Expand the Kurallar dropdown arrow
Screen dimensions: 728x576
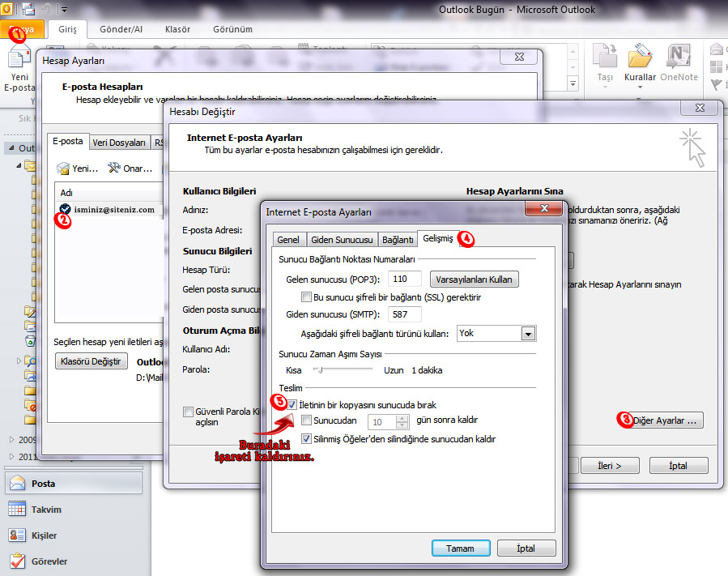click(x=640, y=87)
